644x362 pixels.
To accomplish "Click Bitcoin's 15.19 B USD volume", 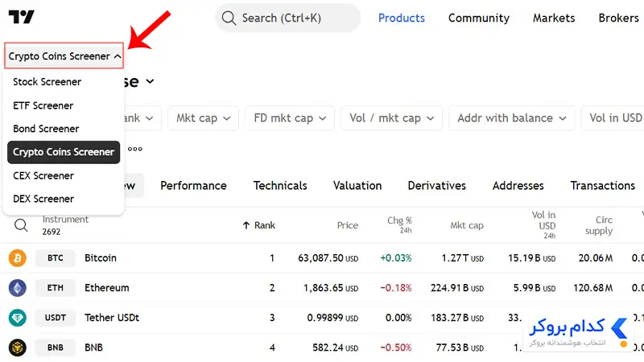I will 532,258.
